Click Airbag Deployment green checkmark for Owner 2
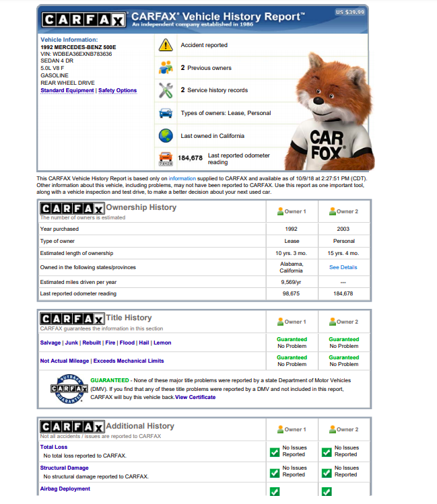 point(327,491)
